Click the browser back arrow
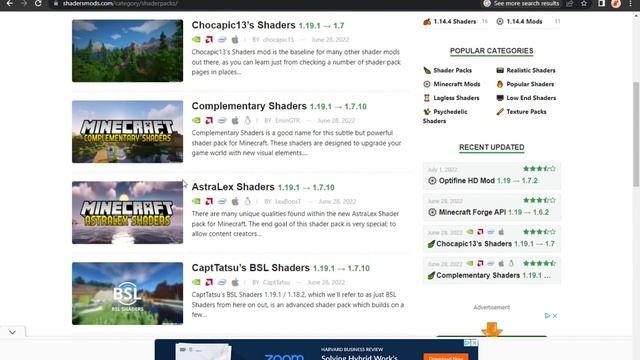The image size is (640, 360). pos(10,3)
